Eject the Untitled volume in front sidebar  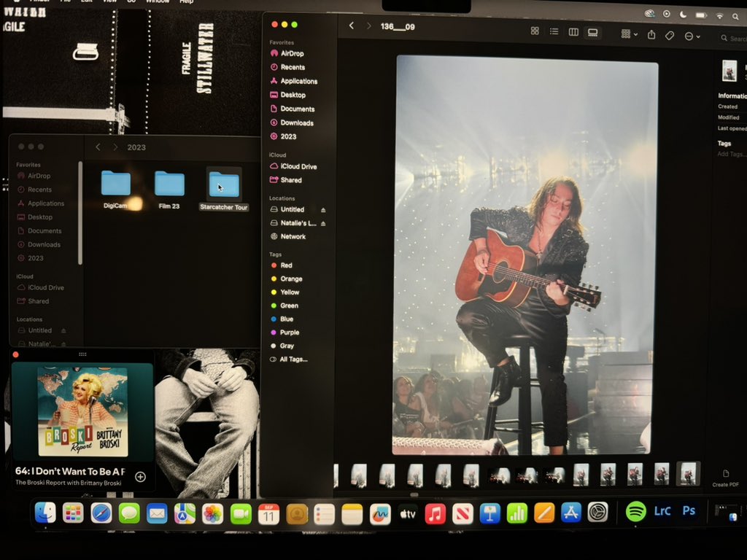pyautogui.click(x=323, y=210)
